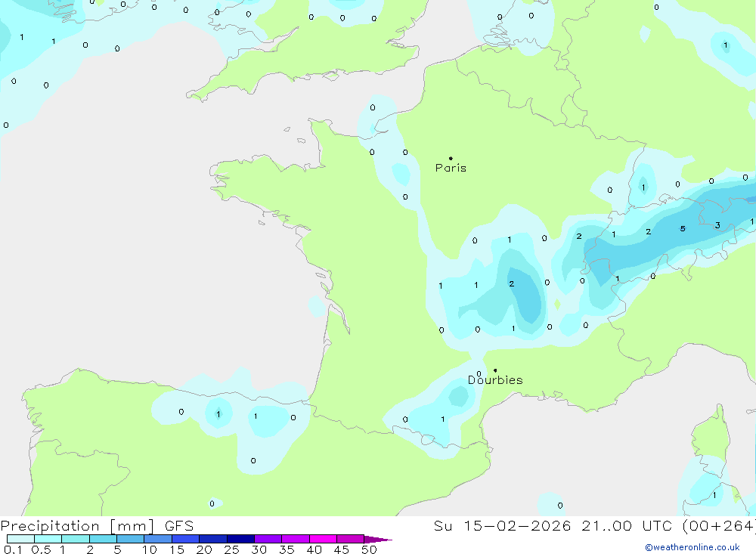Pick the 10–15 mm blue legend swatch
756x554 pixels.
pyautogui.click(x=158, y=539)
